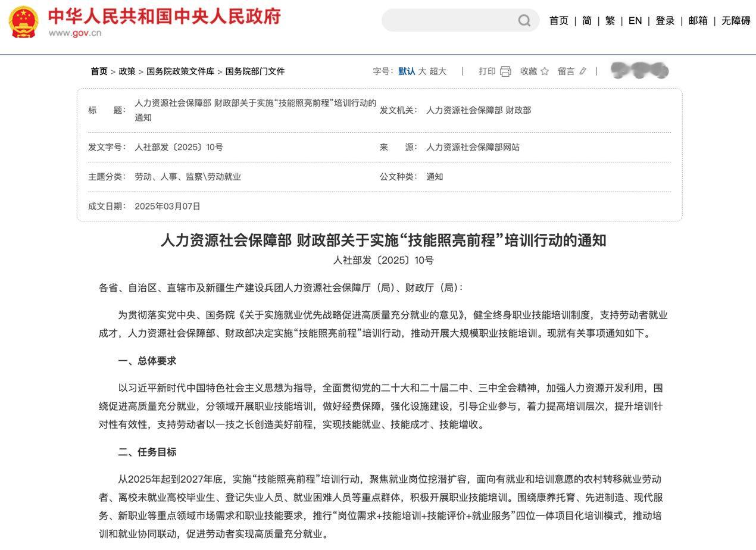Open 国务院部门文件 breadcrumb link
Image resolution: width=756 pixels, height=550 pixels.
pos(255,71)
